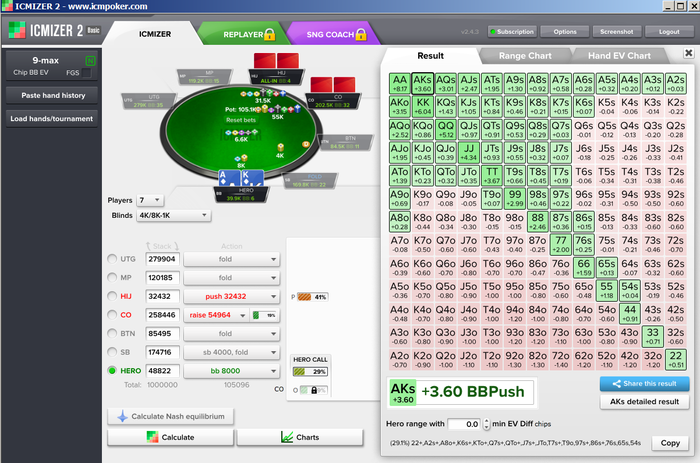The image size is (700, 463).
Task: Select the BTN radio button
Action: [x=112, y=334]
